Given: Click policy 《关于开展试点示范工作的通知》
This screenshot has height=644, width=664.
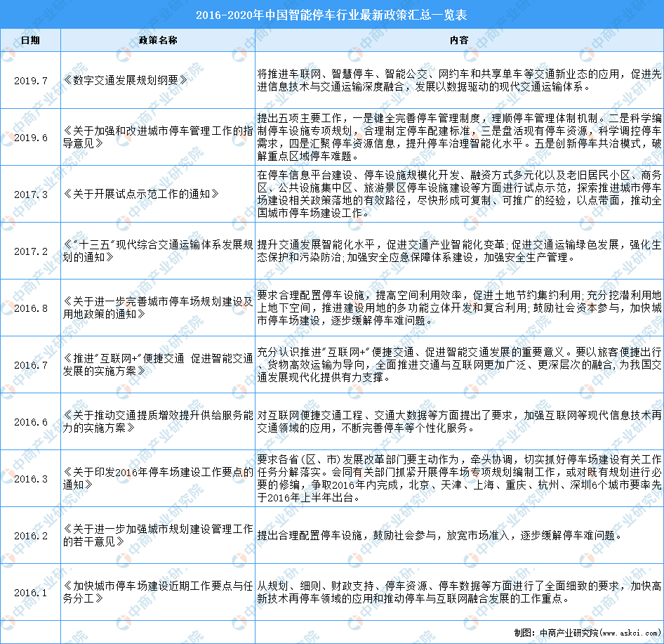Looking at the screenshot, I should [141, 194].
